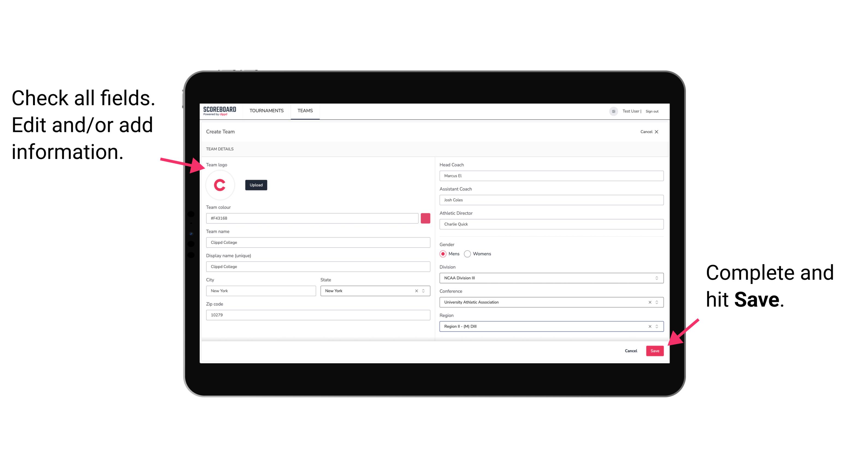Switch to the Tournaments tab
This screenshot has width=868, height=467.
coord(266,110)
